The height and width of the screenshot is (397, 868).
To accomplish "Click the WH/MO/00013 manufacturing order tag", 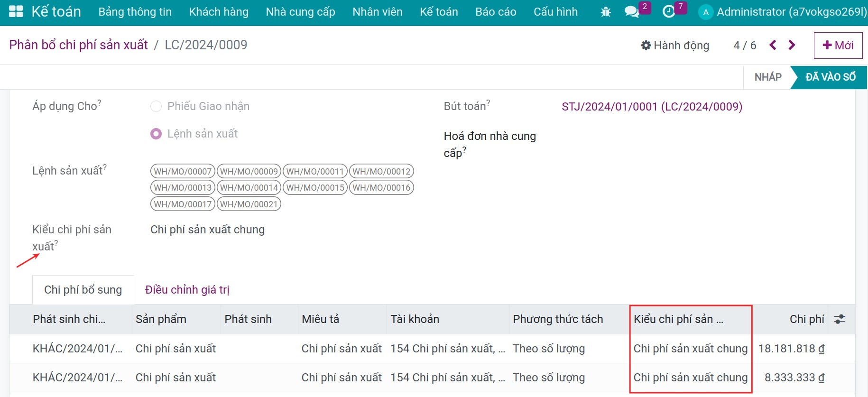I will [x=183, y=187].
